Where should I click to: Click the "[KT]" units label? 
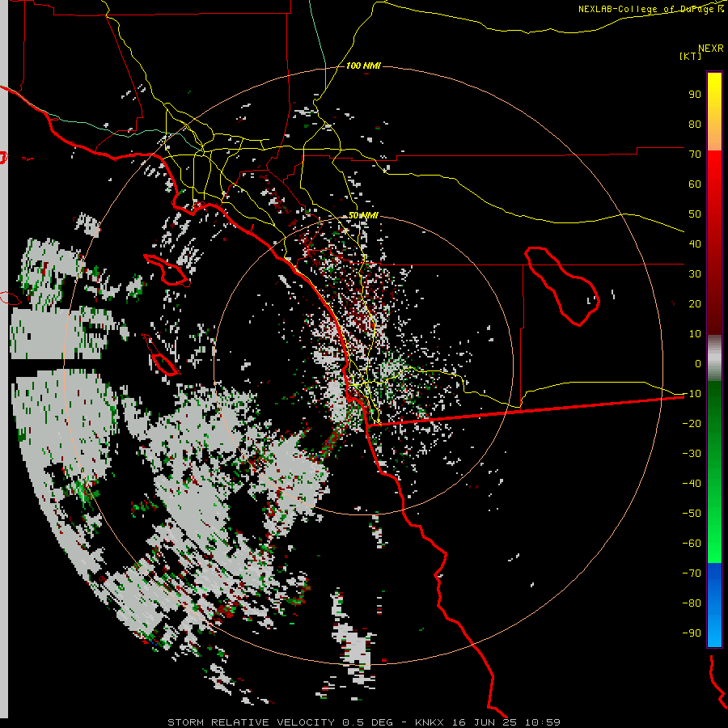690,56
